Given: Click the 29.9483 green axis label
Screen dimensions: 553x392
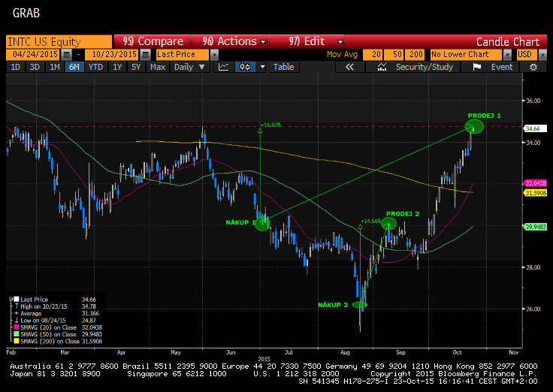Looking at the screenshot, I should click(x=536, y=227).
